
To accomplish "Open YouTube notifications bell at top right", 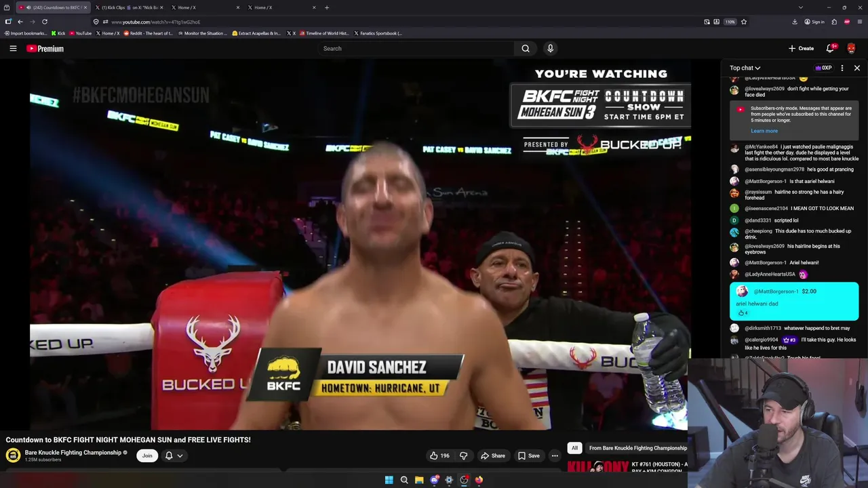I will [x=830, y=48].
